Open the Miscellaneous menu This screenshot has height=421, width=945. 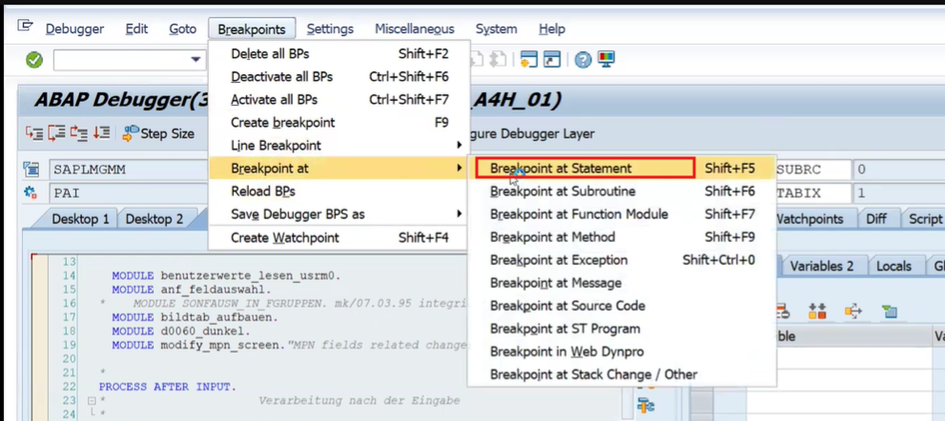415,29
